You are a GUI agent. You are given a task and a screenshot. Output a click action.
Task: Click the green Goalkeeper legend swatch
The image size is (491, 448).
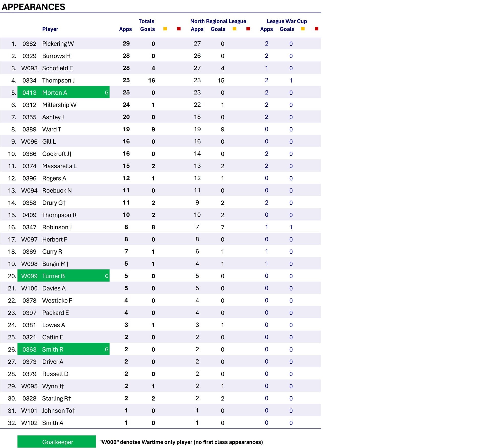pyautogui.click(x=57, y=442)
